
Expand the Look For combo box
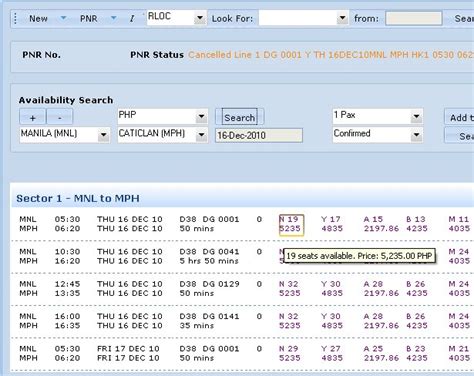click(342, 18)
